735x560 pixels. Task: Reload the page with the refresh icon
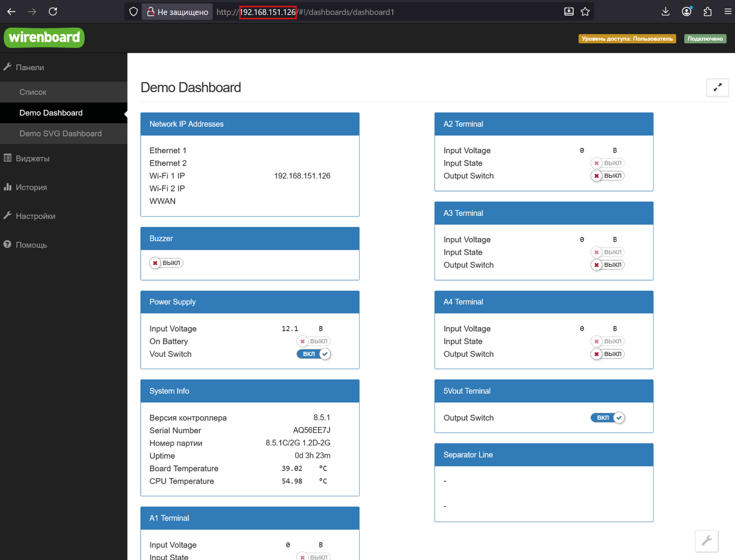click(x=53, y=12)
